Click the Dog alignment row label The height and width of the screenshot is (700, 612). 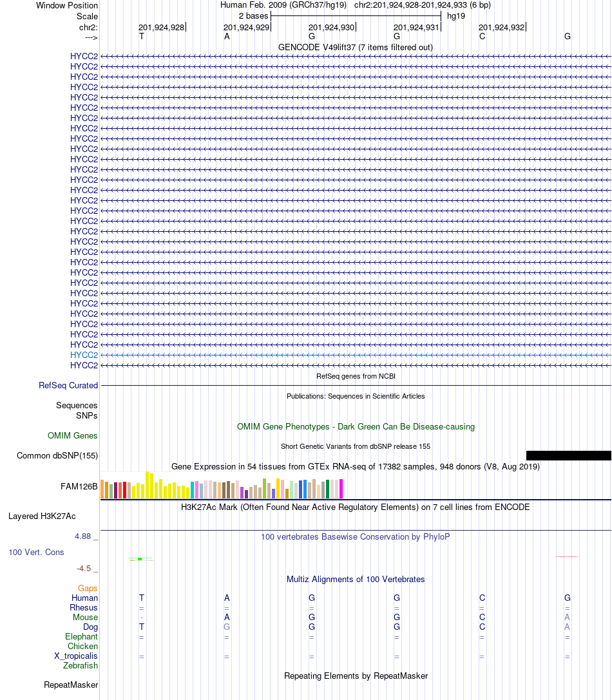[90, 627]
